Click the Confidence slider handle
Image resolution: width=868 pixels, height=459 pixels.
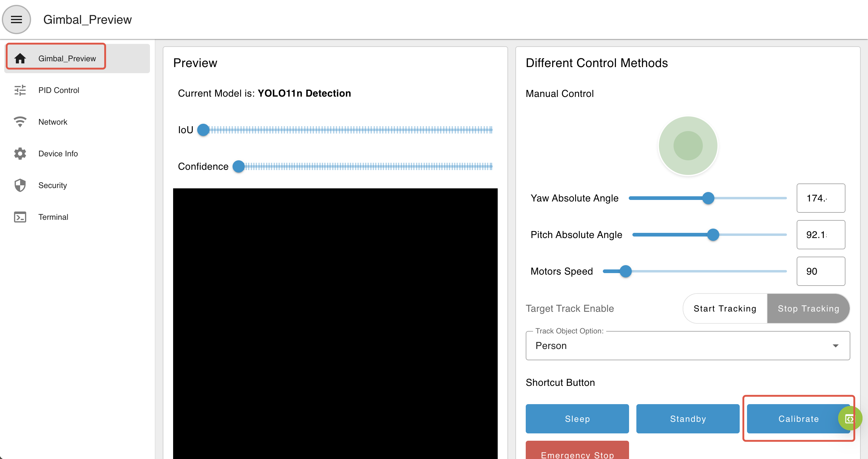pos(239,166)
